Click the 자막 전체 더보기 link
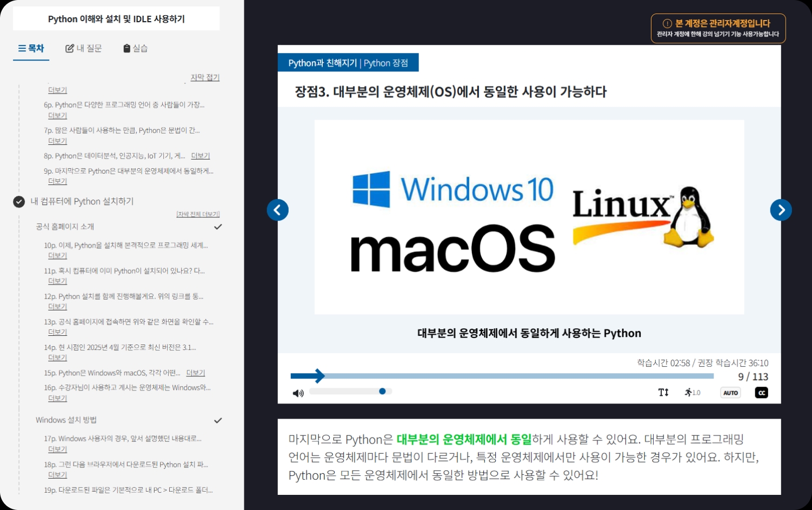This screenshot has width=812, height=510. (198, 214)
